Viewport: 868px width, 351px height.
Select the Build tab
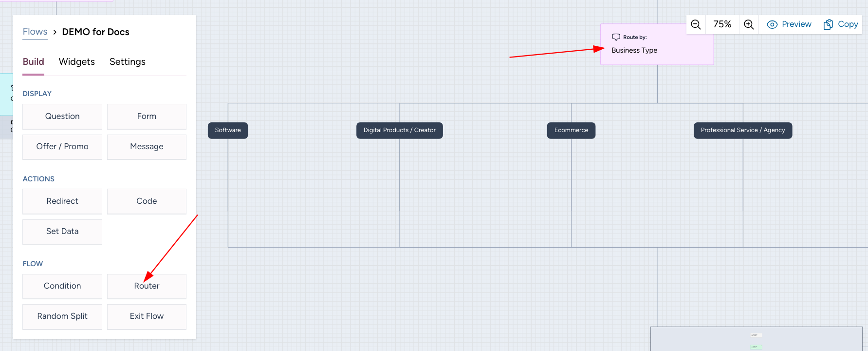(33, 62)
